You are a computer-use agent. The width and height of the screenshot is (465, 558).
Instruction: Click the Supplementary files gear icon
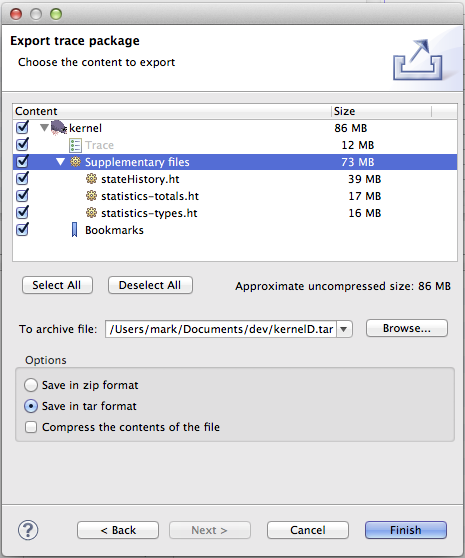(75, 162)
